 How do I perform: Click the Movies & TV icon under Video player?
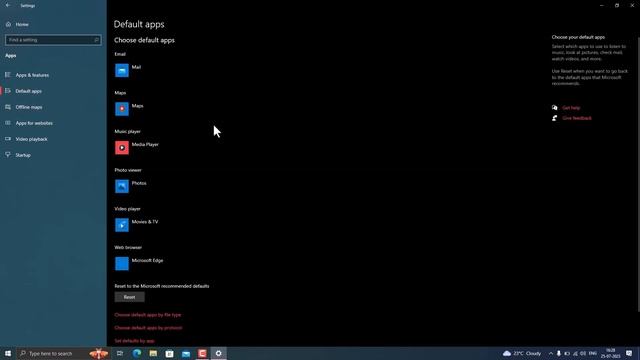[x=122, y=225]
